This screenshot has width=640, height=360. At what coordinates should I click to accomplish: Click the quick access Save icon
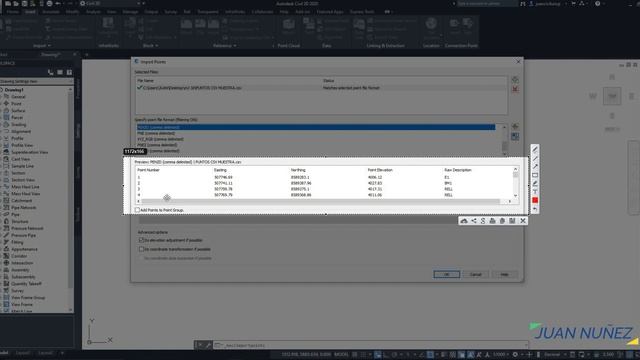coord(25,3)
